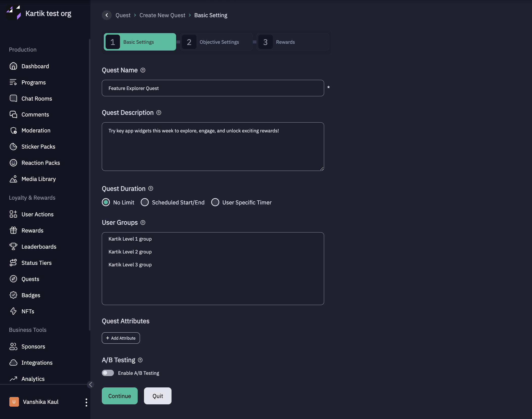Click the Quests compass icon

[x=13, y=279]
